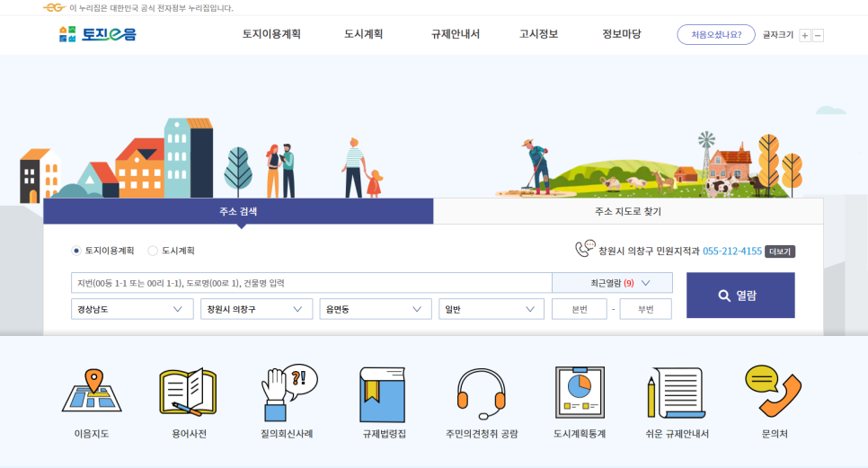
Task: Open the 고시정보 top menu
Action: coord(538,34)
